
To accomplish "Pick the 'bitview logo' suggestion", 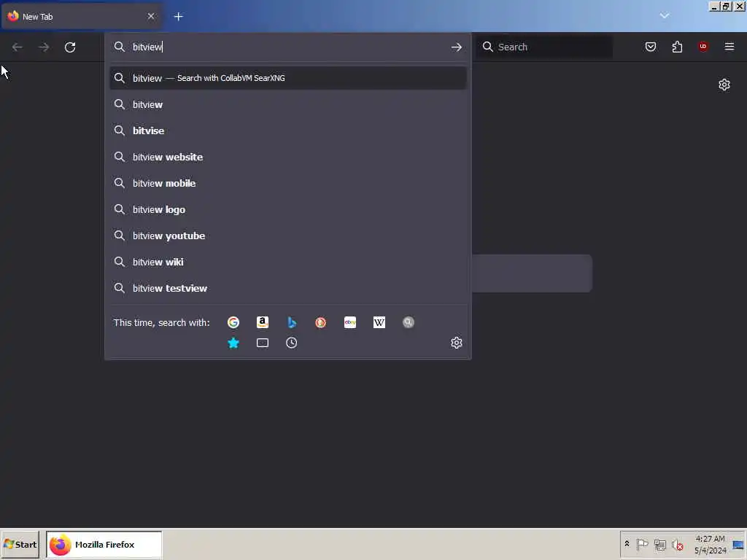I will point(288,209).
